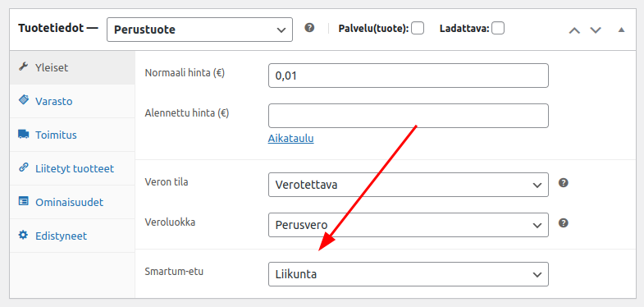Click the Veroluokka label
Screen dimensions: 644x307
click(170, 222)
